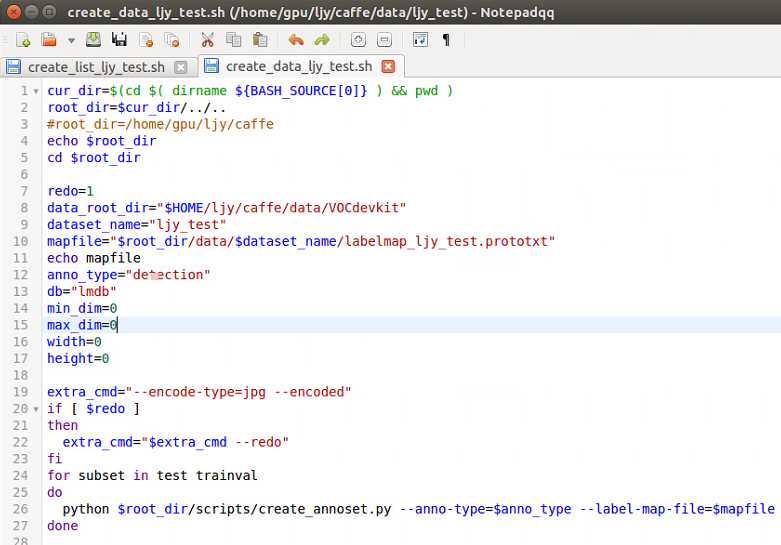Undo last edit with the orange arrow
This screenshot has width=781, height=545.
[x=296, y=39]
